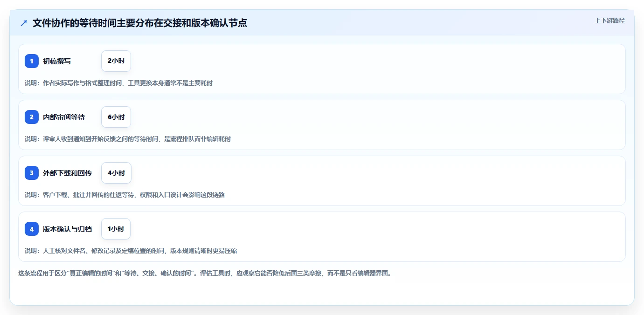Click the arrow icon beside the header title
Viewport: 644px width, 315px height.
click(x=24, y=23)
